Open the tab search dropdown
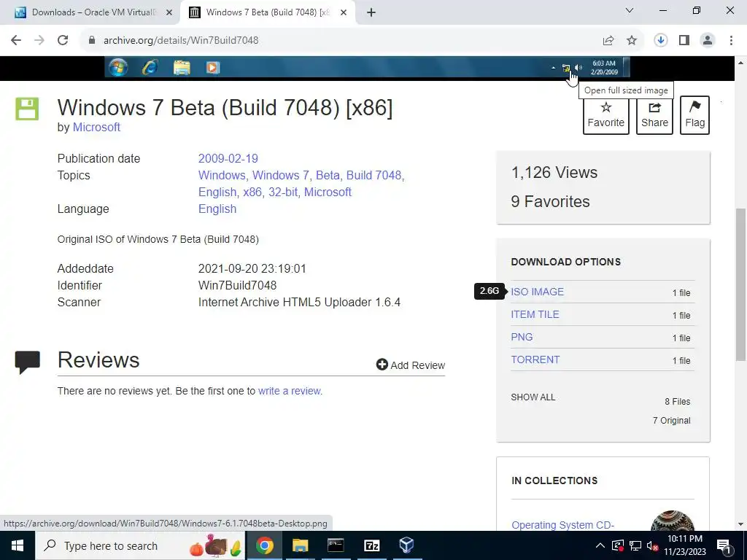The width and height of the screenshot is (747, 560). [630, 10]
